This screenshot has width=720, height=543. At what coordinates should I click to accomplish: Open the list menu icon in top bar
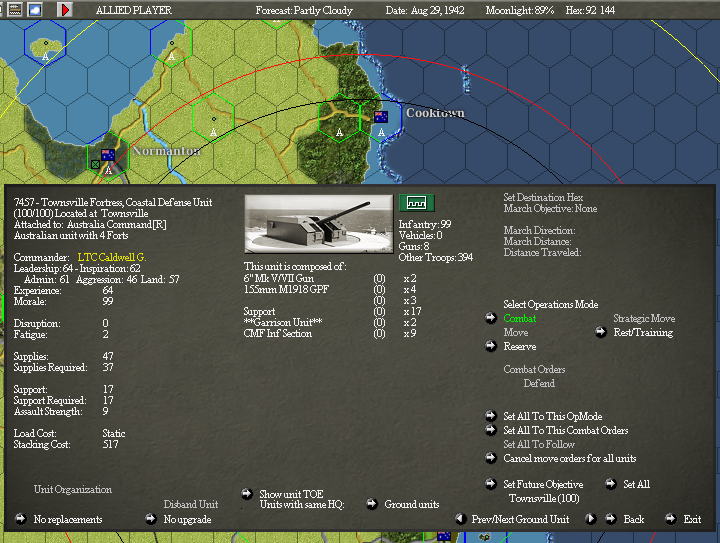click(15, 10)
